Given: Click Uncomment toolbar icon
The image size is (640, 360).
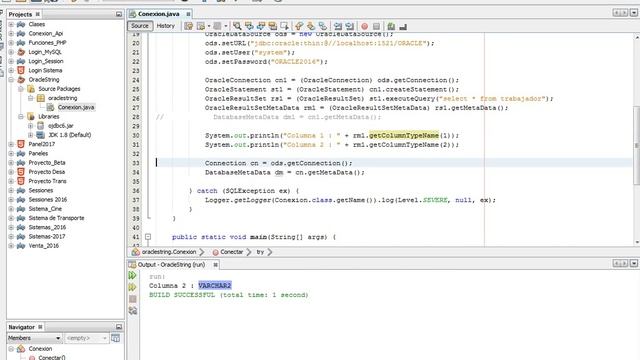Looking at the screenshot, I should point(403,26).
